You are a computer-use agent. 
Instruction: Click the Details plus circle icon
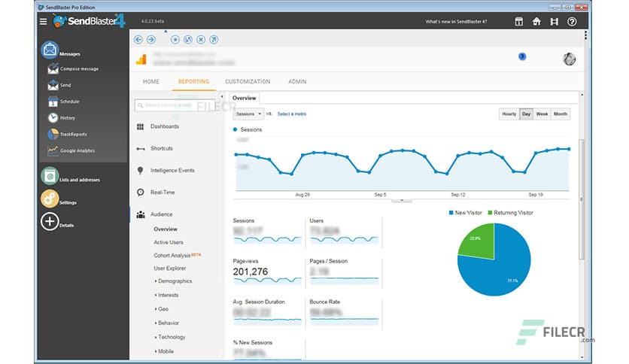point(50,221)
